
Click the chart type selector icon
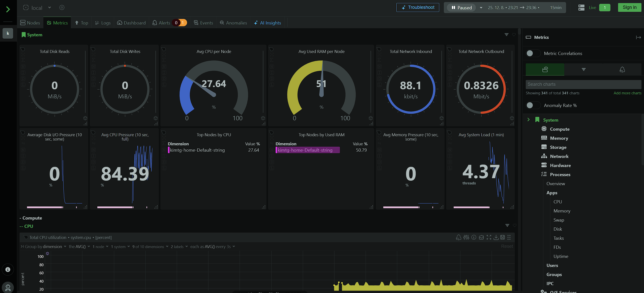(x=481, y=237)
